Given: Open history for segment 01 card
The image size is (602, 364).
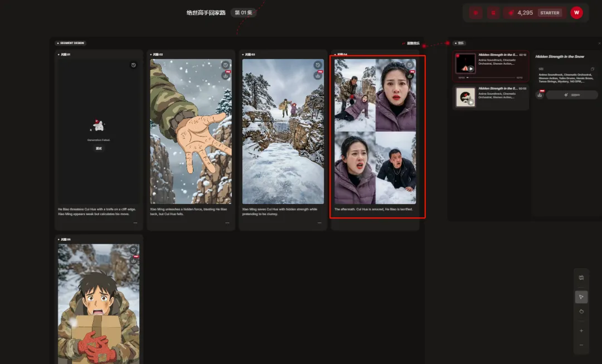Looking at the screenshot, I should pyautogui.click(x=133, y=65).
